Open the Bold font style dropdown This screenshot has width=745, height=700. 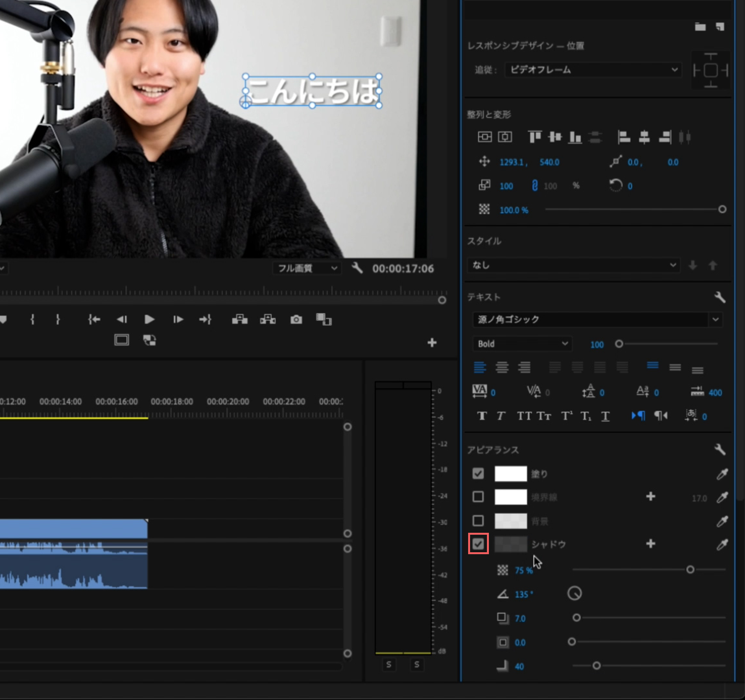(x=522, y=344)
